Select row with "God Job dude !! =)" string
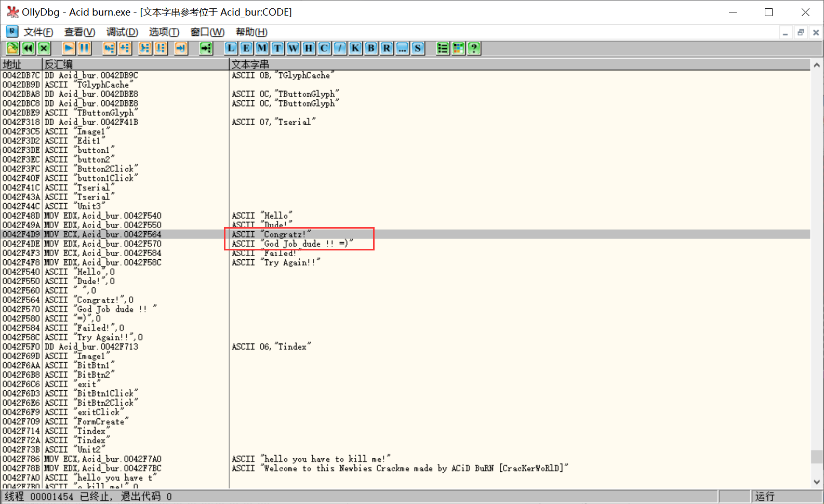This screenshot has width=824, height=504. (x=405, y=244)
